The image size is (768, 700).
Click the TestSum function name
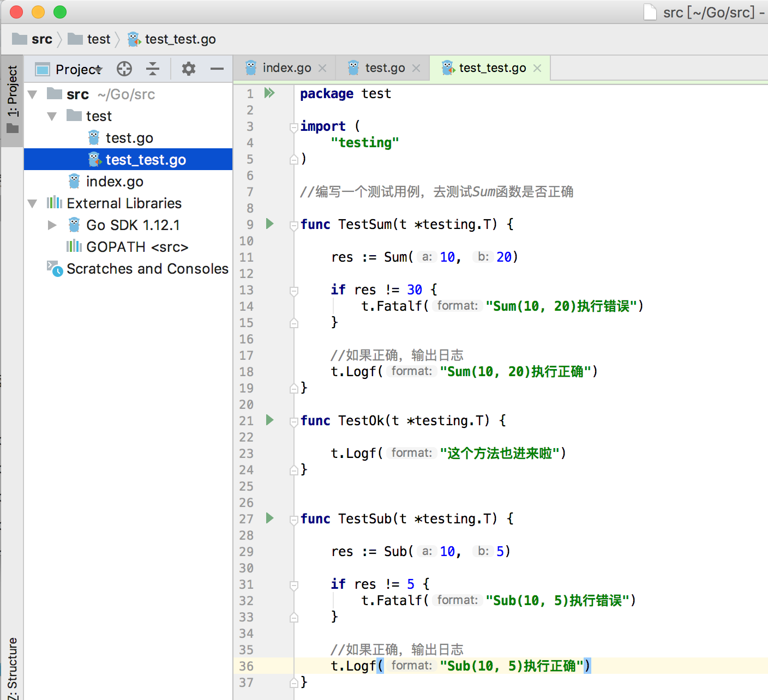point(365,224)
